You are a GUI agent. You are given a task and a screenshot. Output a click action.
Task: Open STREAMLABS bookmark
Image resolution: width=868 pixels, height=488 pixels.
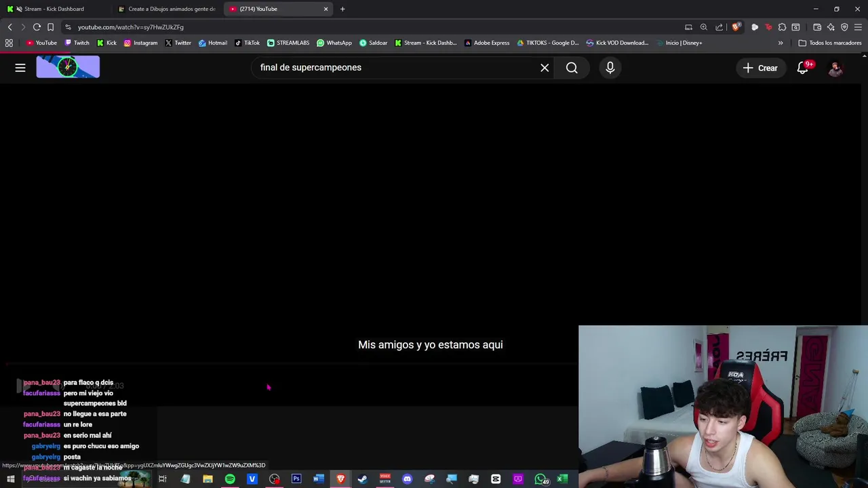click(x=288, y=43)
